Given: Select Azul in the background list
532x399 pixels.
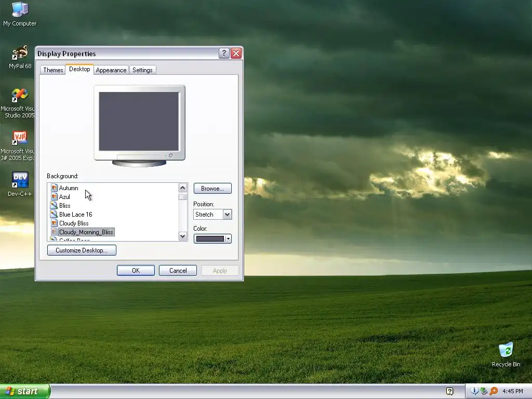Looking at the screenshot, I should click(x=64, y=197).
